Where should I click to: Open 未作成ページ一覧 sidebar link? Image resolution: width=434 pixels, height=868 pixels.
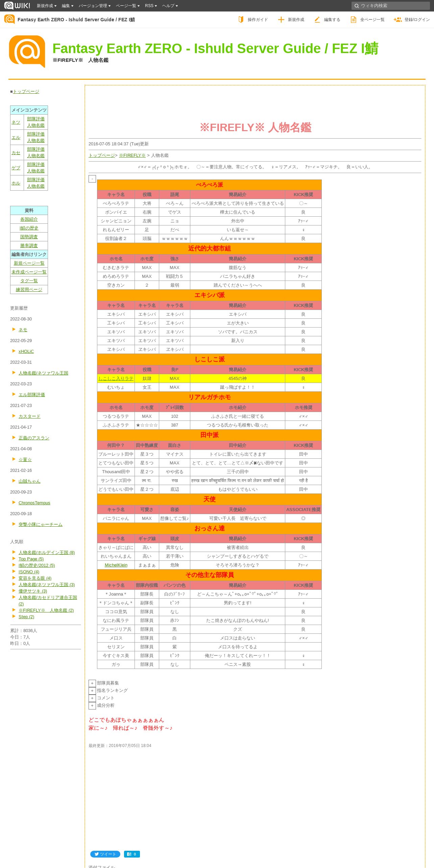pyautogui.click(x=29, y=272)
